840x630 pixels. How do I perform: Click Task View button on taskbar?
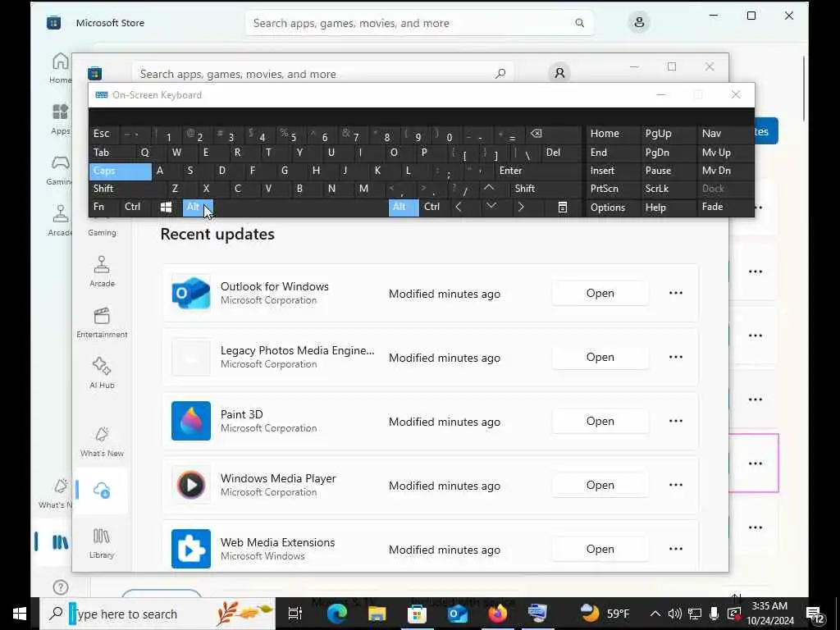click(295, 614)
